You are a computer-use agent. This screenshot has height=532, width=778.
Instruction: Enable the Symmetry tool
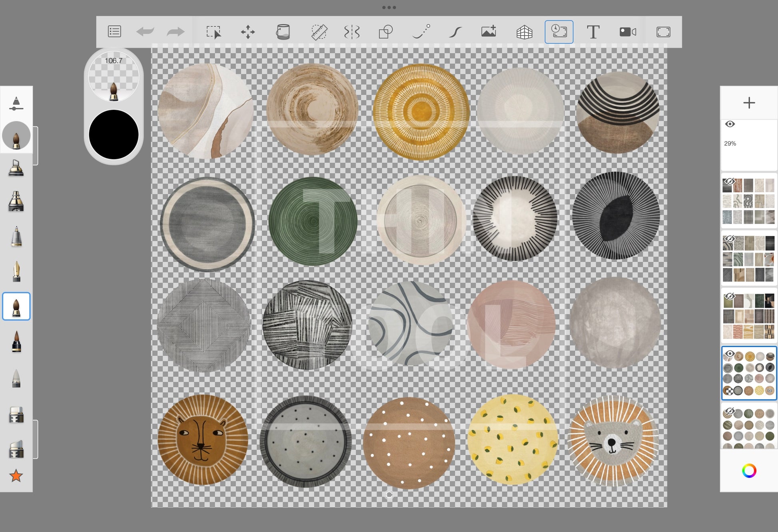[x=352, y=32]
